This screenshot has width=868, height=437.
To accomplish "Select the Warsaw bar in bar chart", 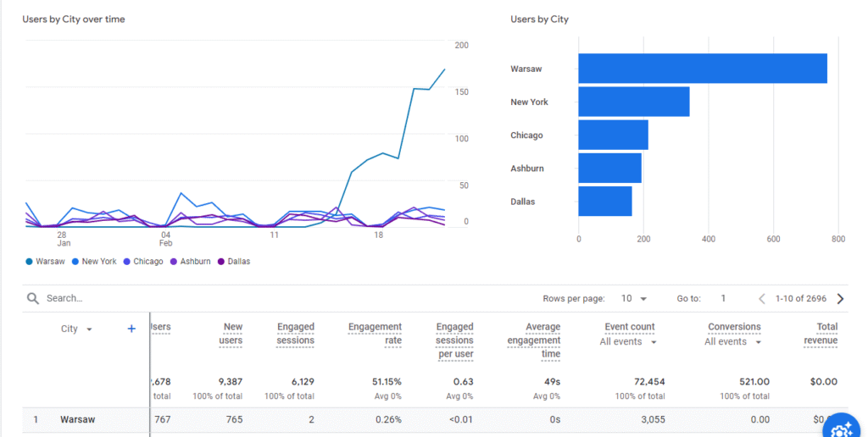I will [x=702, y=69].
